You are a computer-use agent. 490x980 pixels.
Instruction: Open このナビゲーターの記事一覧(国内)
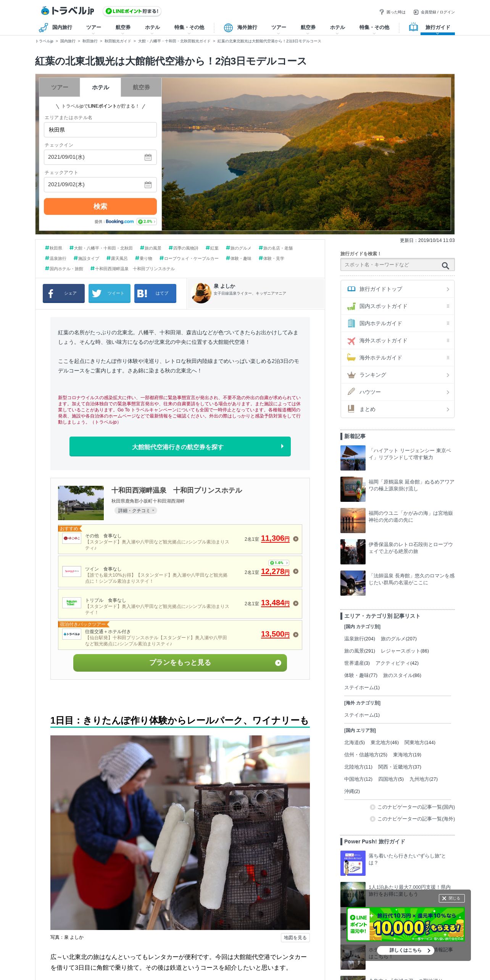pyautogui.click(x=412, y=807)
